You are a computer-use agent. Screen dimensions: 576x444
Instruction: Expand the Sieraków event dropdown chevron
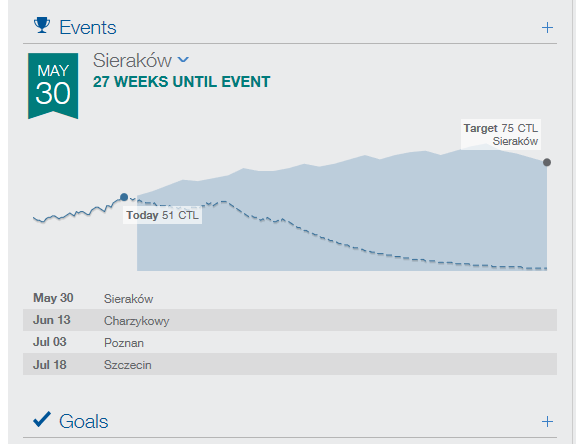(183, 59)
